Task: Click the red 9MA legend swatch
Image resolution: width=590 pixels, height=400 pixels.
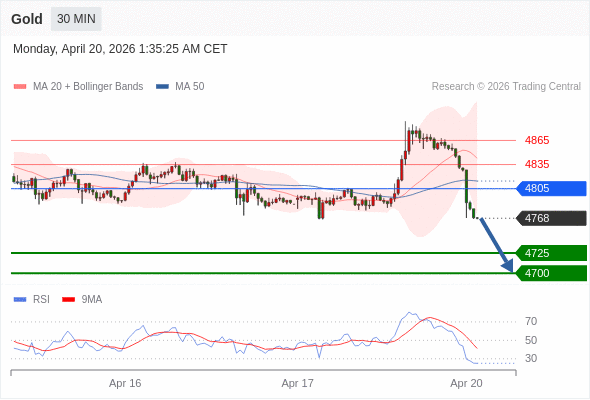Action: pos(68,300)
